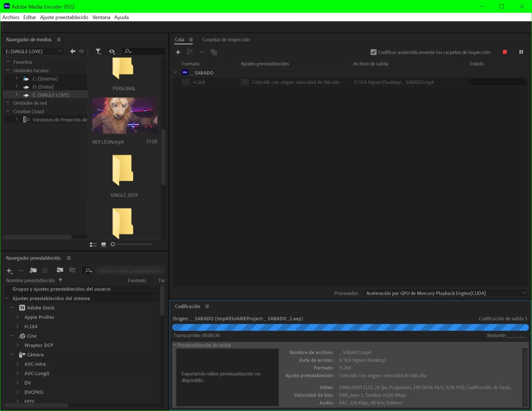Select the Adobe Stock preset group
This screenshot has width=532, height=411.
tap(41, 308)
